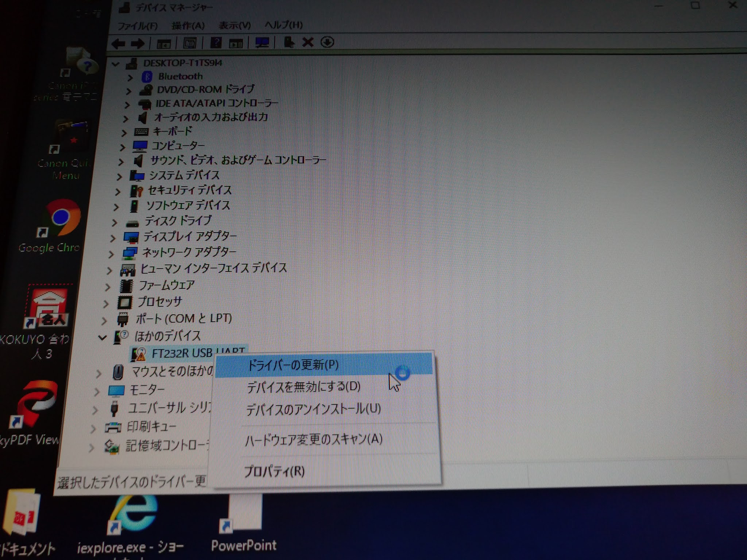Open Canon Quick Menu desktop icon
The height and width of the screenshot is (560, 747).
click(66, 149)
